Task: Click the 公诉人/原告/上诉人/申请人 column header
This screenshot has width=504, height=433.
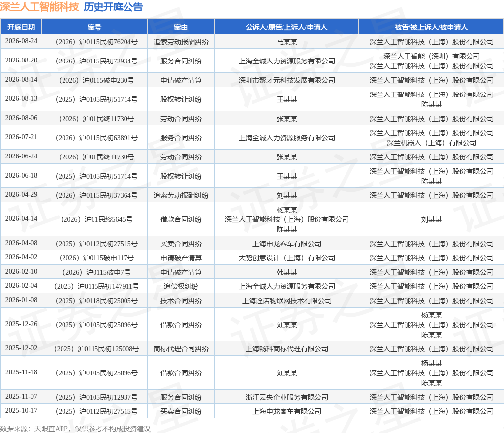Action: pyautogui.click(x=286, y=27)
